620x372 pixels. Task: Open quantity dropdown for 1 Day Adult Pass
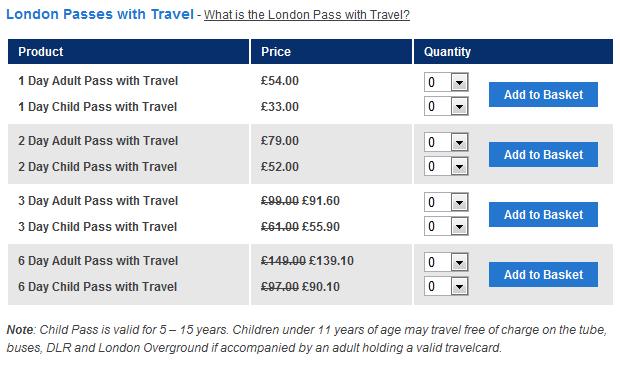pos(446,82)
